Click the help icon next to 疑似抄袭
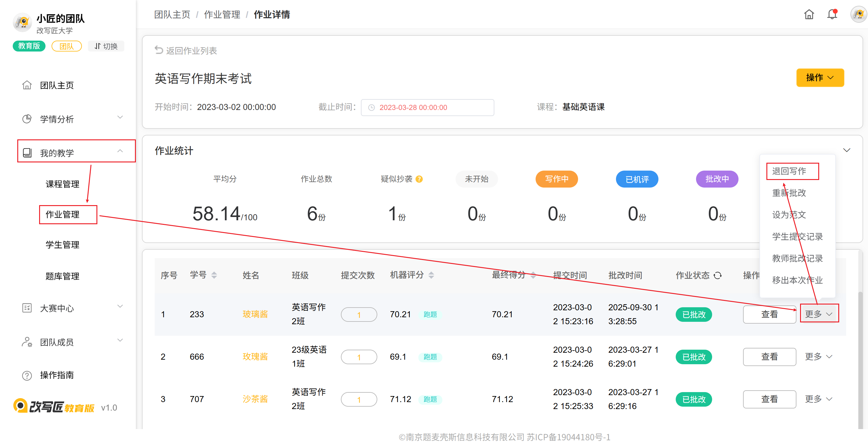The width and height of the screenshot is (868, 443). pos(419,179)
